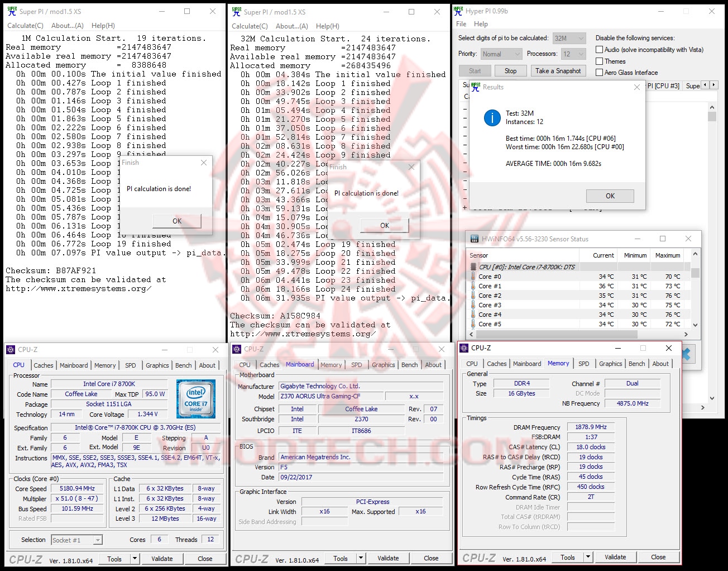Click Close button in CPU-Z window showing Motherboard

tap(431, 558)
